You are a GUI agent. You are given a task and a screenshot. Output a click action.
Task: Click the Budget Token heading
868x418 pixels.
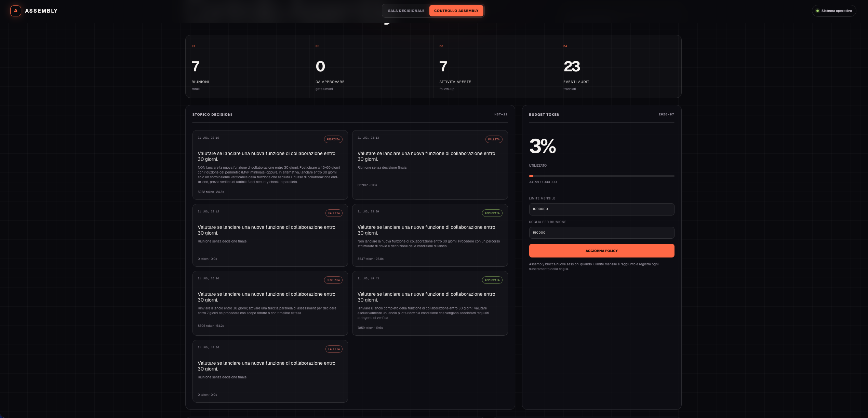pyautogui.click(x=544, y=114)
